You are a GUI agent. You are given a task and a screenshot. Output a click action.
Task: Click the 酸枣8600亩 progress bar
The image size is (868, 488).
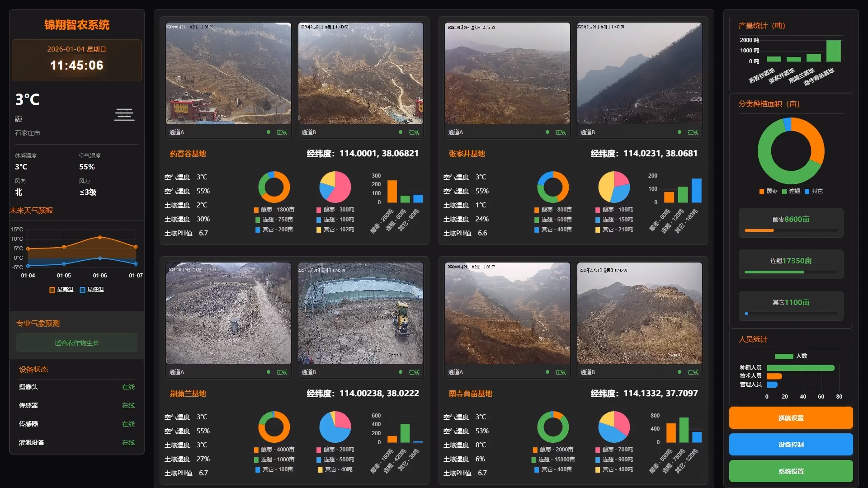[x=791, y=230]
